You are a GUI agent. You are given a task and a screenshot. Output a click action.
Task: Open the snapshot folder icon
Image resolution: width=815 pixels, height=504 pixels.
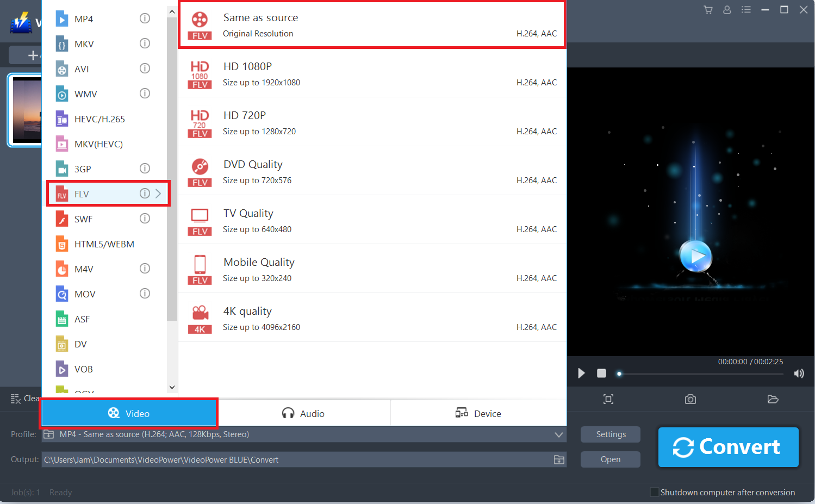tap(773, 400)
